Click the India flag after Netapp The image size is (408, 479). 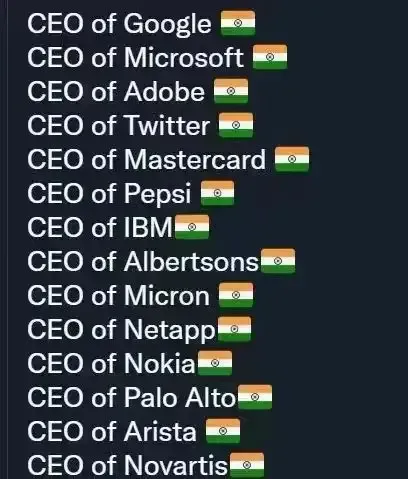[234, 329]
